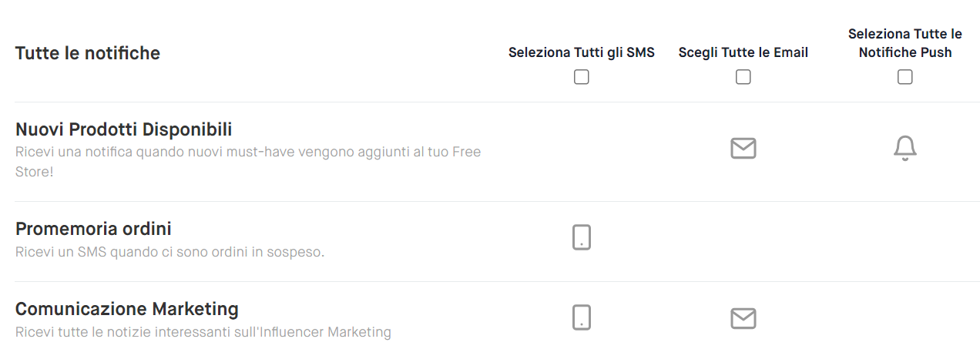Image resolution: width=980 pixels, height=359 pixels.
Task: Click the Comunicazione Marketing title
Action: (x=127, y=309)
